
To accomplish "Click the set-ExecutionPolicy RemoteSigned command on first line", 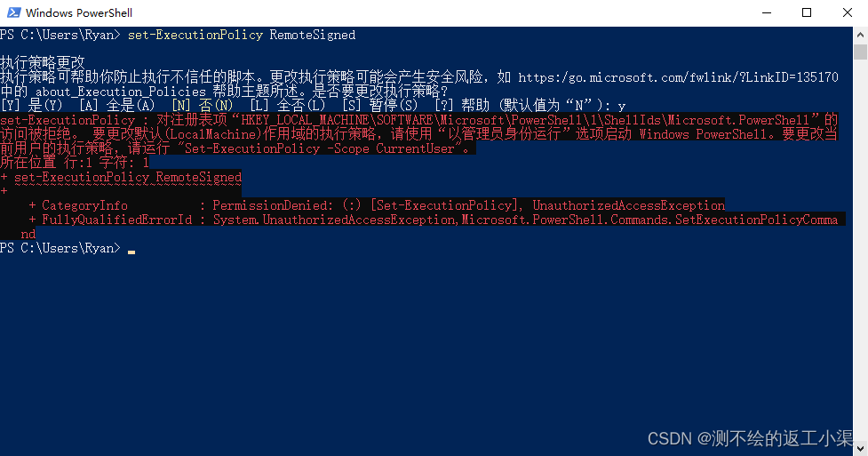I will point(242,35).
